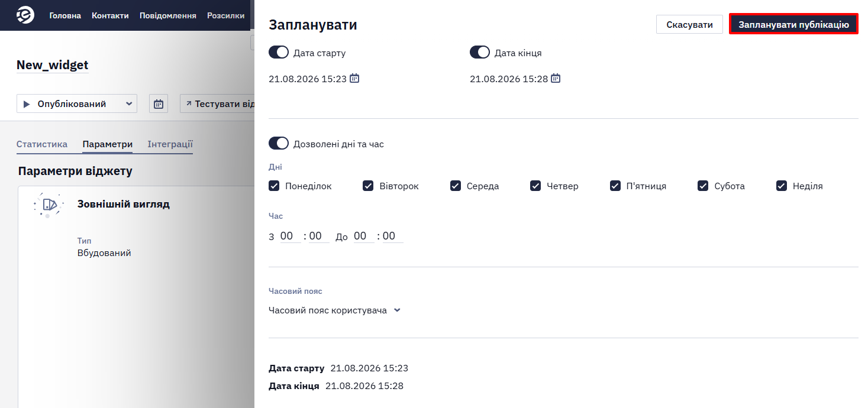Open the Опублікований status dropdown

pos(77,103)
